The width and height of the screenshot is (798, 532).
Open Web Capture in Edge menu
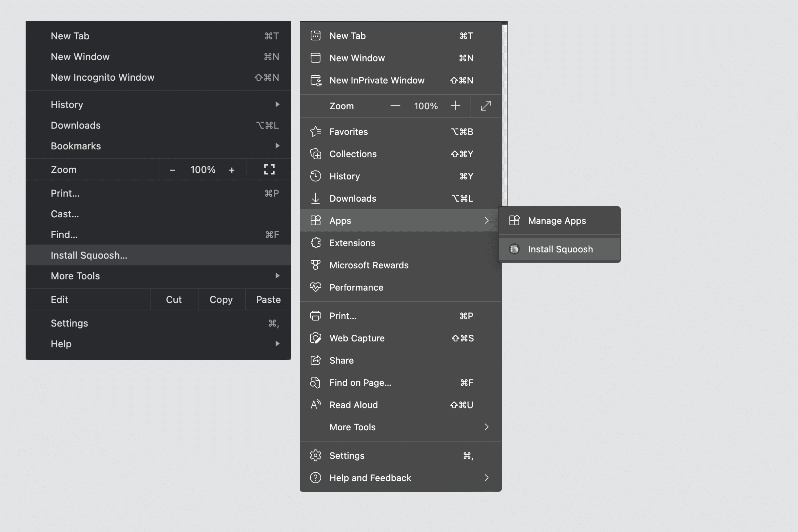pyautogui.click(x=357, y=338)
